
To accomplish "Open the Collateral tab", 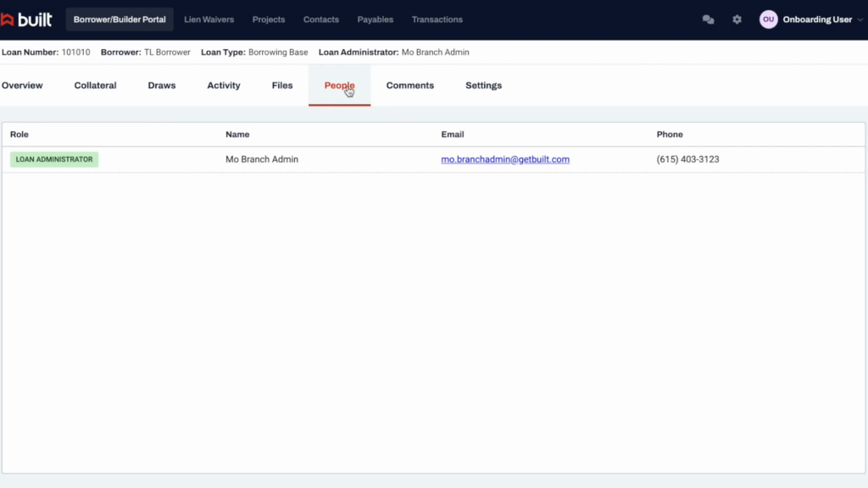I will (x=94, y=85).
